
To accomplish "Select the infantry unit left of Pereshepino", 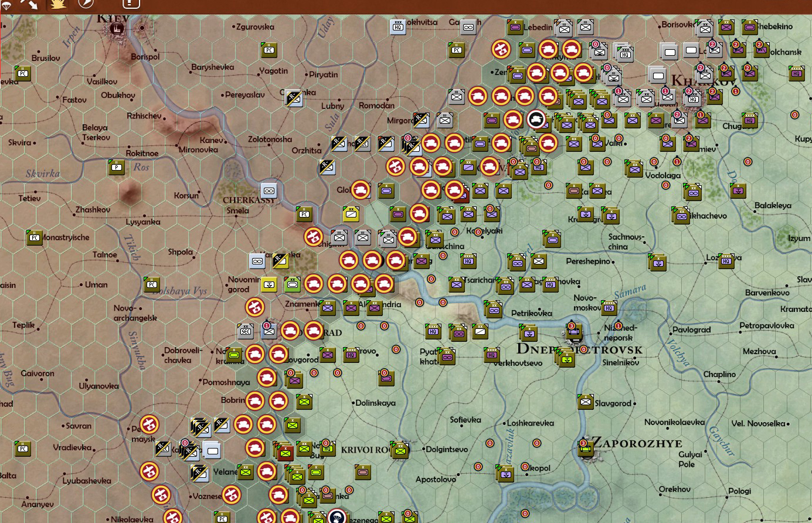I will [x=539, y=261].
